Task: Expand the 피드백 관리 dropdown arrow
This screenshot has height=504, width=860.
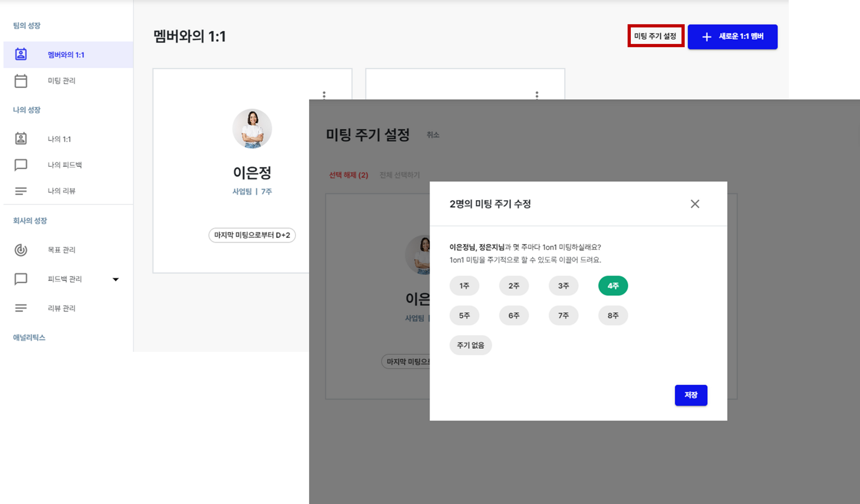Action: pyautogui.click(x=116, y=279)
